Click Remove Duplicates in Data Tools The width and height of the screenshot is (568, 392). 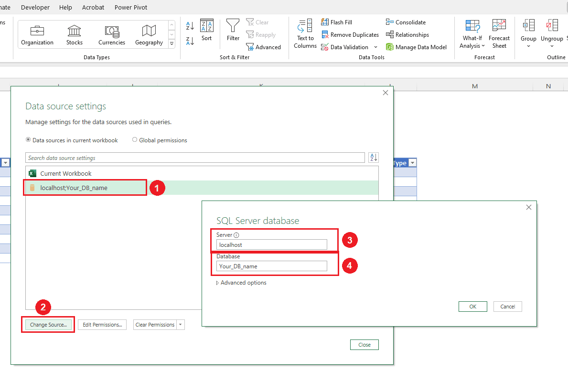pos(350,35)
